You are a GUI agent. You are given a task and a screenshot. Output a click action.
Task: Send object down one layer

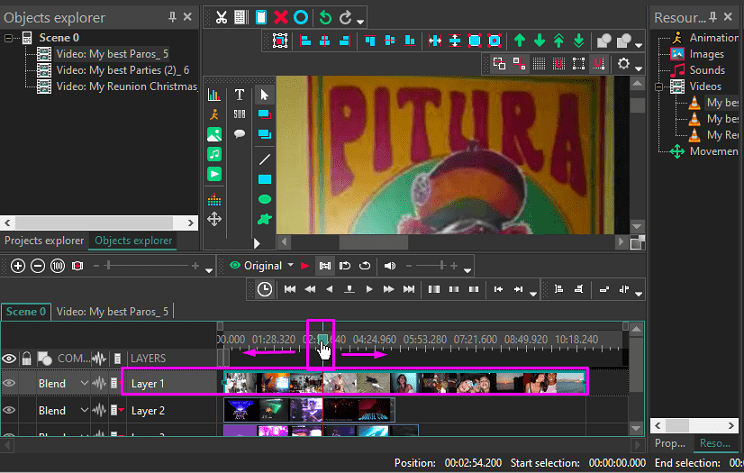539,41
